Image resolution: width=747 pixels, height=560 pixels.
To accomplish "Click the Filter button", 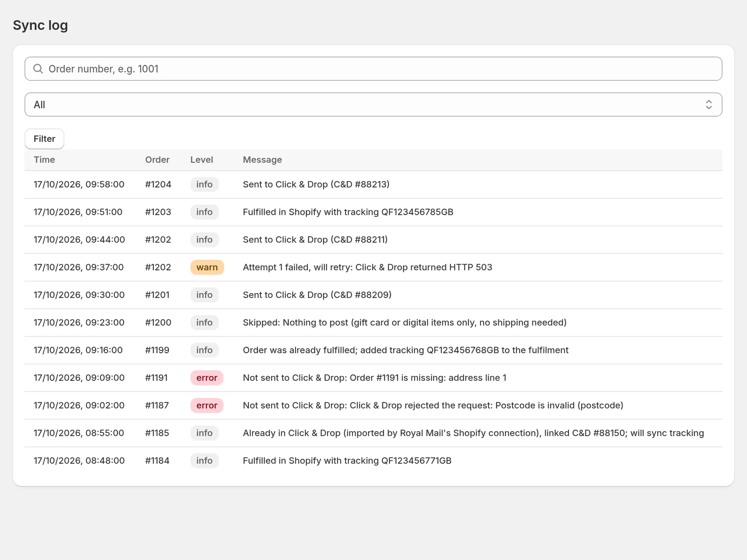I will [44, 139].
